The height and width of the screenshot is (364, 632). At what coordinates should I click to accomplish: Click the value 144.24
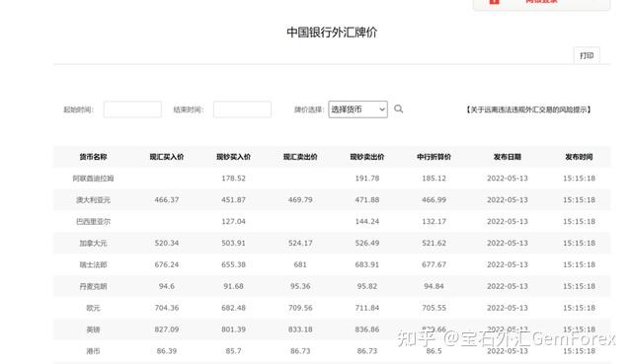point(367,222)
